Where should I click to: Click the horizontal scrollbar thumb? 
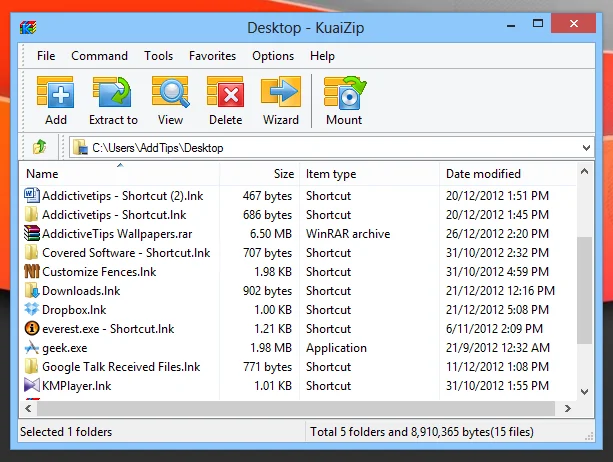click(x=296, y=409)
